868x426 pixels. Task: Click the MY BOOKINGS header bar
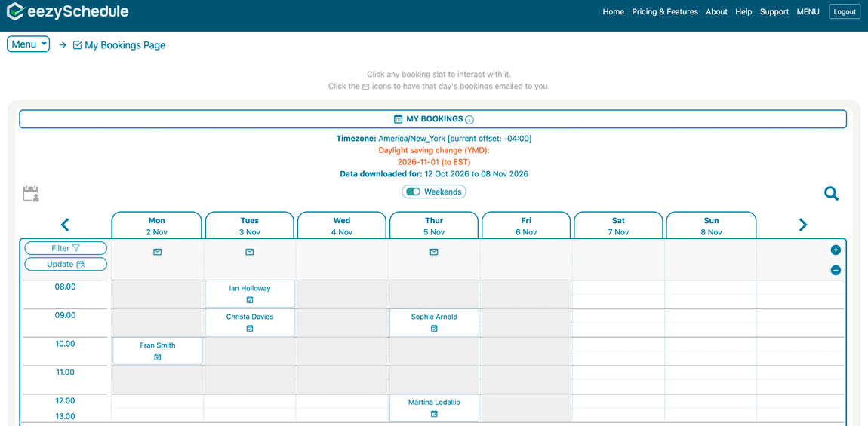pos(433,119)
